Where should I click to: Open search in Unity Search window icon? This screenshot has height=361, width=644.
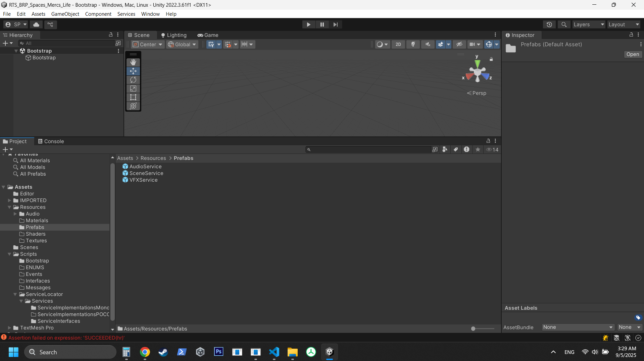[435, 149]
